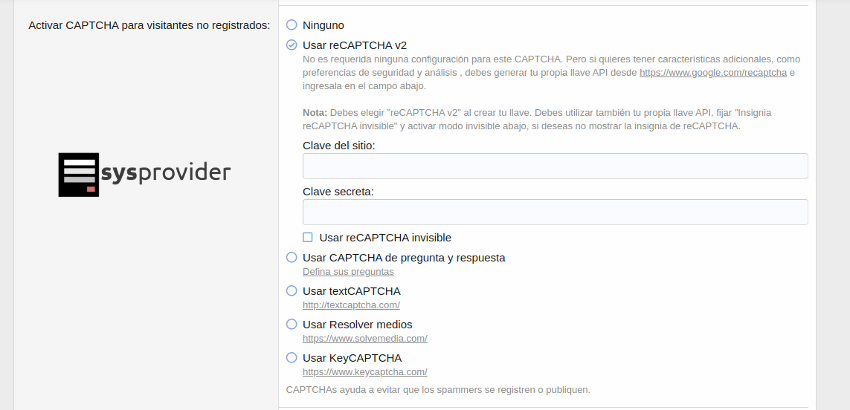The image size is (850, 410).
Task: Click the 'Usar reCAPTCHA invisible' label text
Action: tap(385, 238)
